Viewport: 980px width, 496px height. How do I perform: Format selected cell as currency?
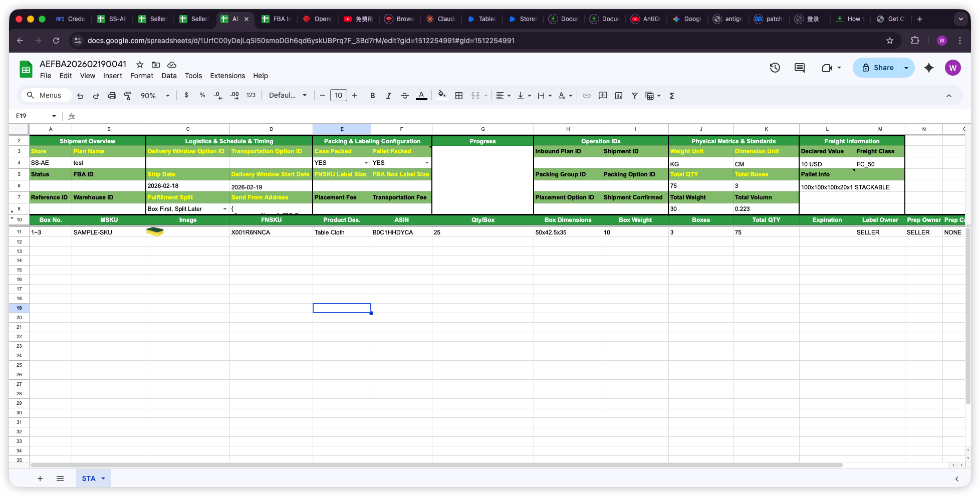[x=186, y=95]
